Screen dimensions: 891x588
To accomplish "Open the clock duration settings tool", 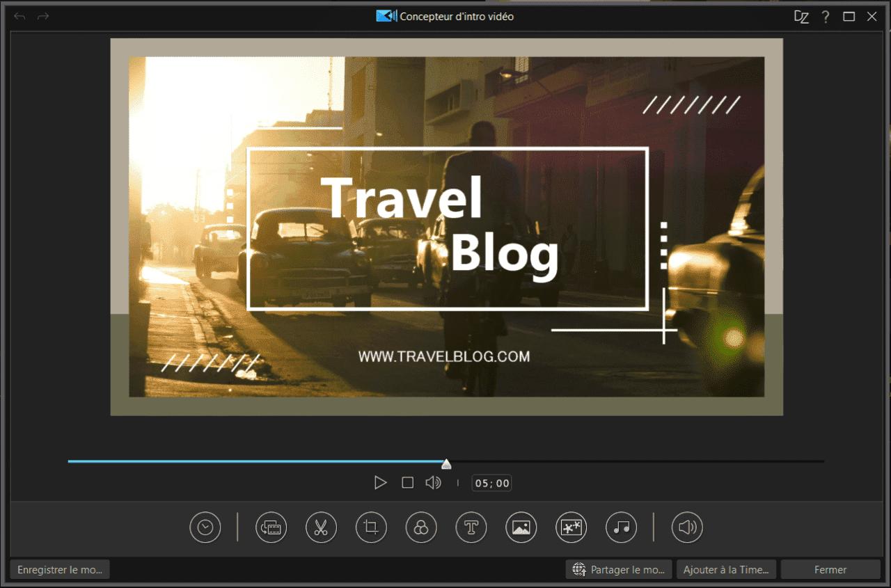I will [x=205, y=527].
